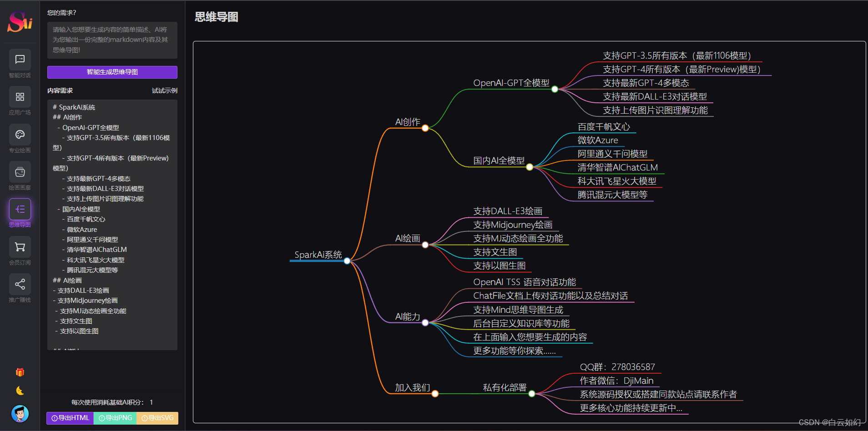Collapse the OpenAI-GPT全模型 node circle
The height and width of the screenshot is (431, 868).
tap(555, 89)
